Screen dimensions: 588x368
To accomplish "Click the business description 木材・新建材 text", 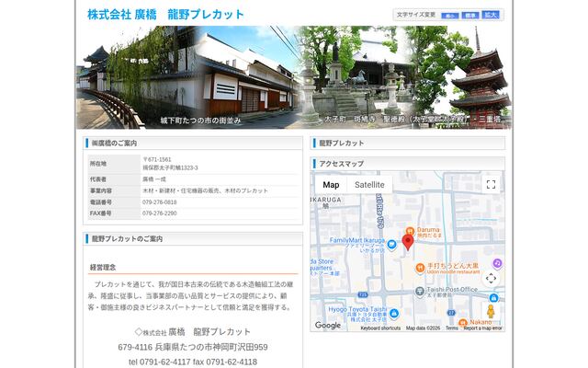I will [205, 190].
